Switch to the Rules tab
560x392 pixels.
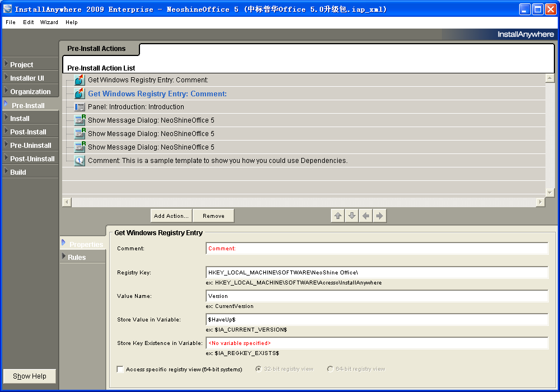click(83, 257)
